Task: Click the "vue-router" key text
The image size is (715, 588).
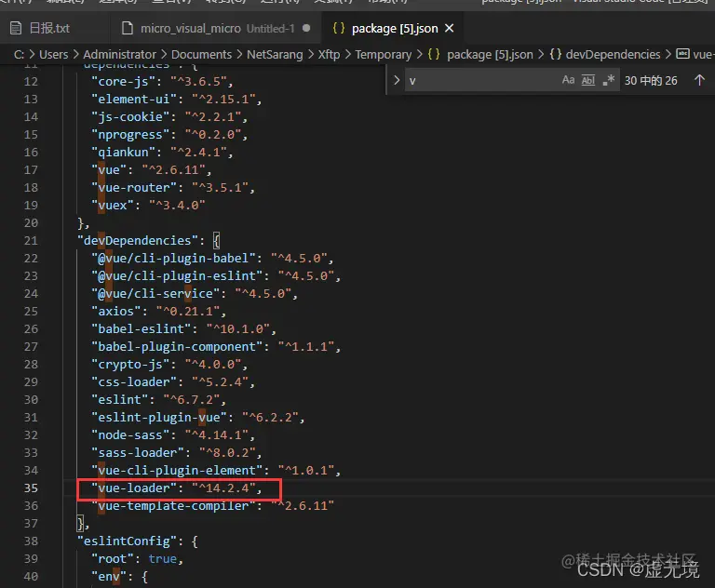Action: [134, 188]
